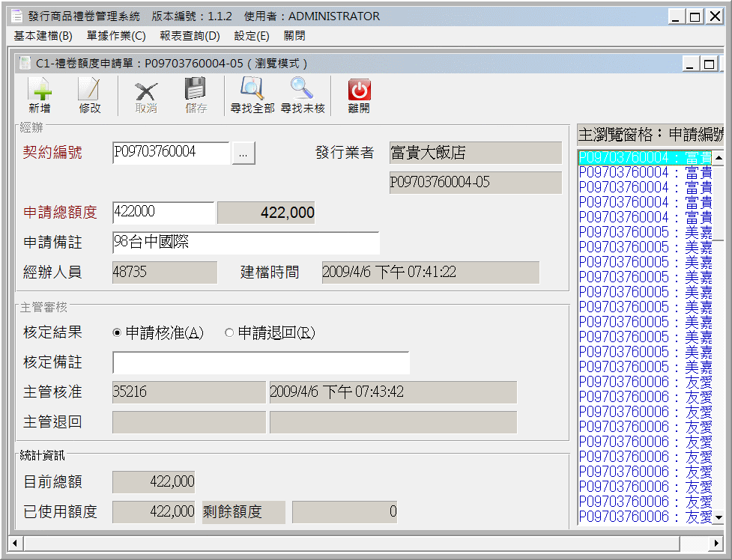This screenshot has width=732, height=560.
Task: Click the empty 主管退回 ID field
Action: (189, 422)
